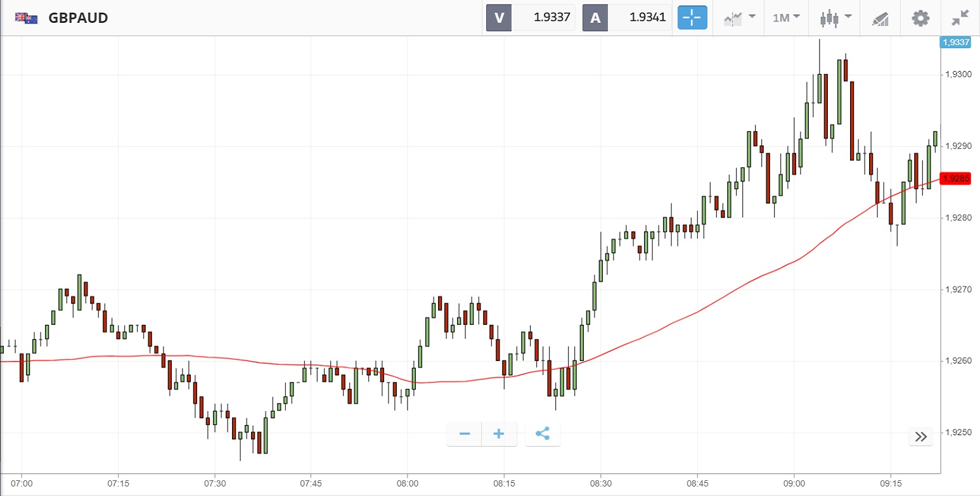
Task: Click the GBPAUD instrument name
Action: click(78, 18)
